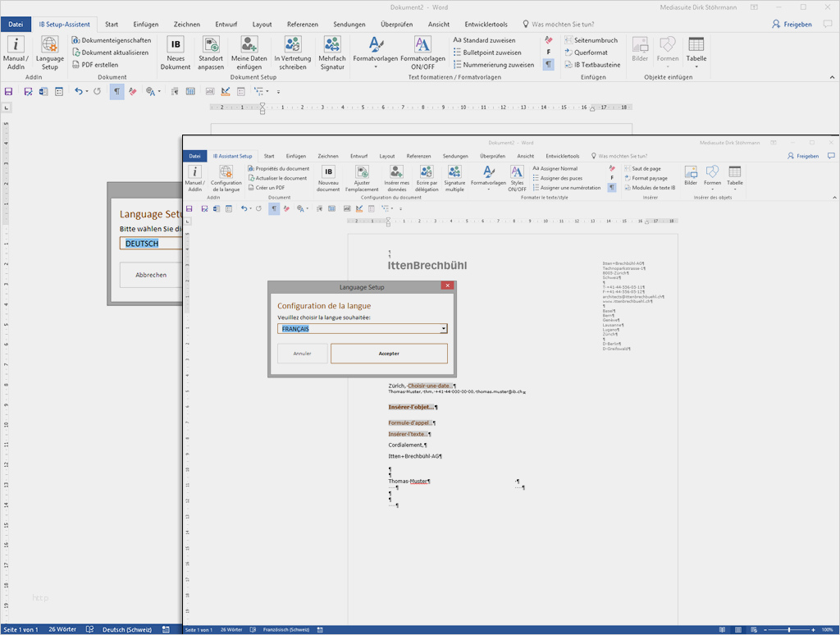Viewport: 840px width, 635px height.
Task: Click the Language Setup globe icon
Action: (49, 46)
